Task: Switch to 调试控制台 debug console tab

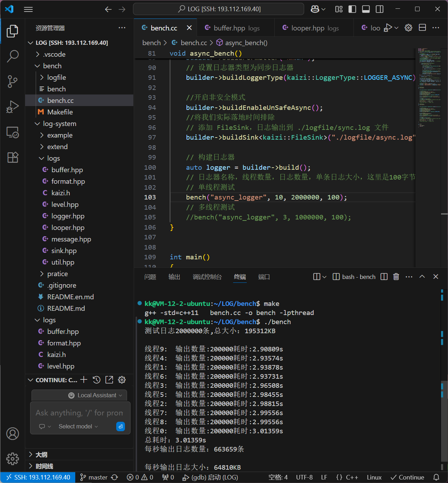Action: point(207,277)
